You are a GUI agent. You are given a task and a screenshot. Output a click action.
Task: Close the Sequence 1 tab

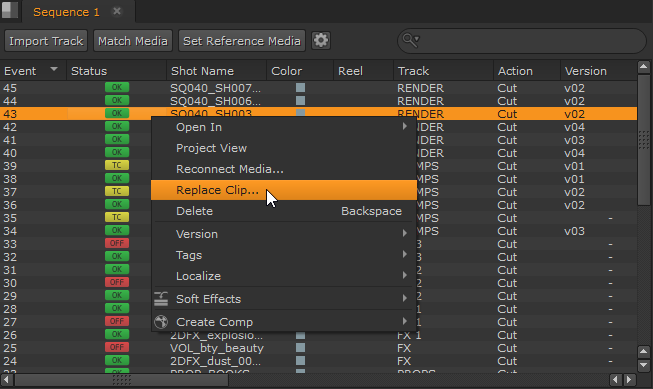point(117,11)
